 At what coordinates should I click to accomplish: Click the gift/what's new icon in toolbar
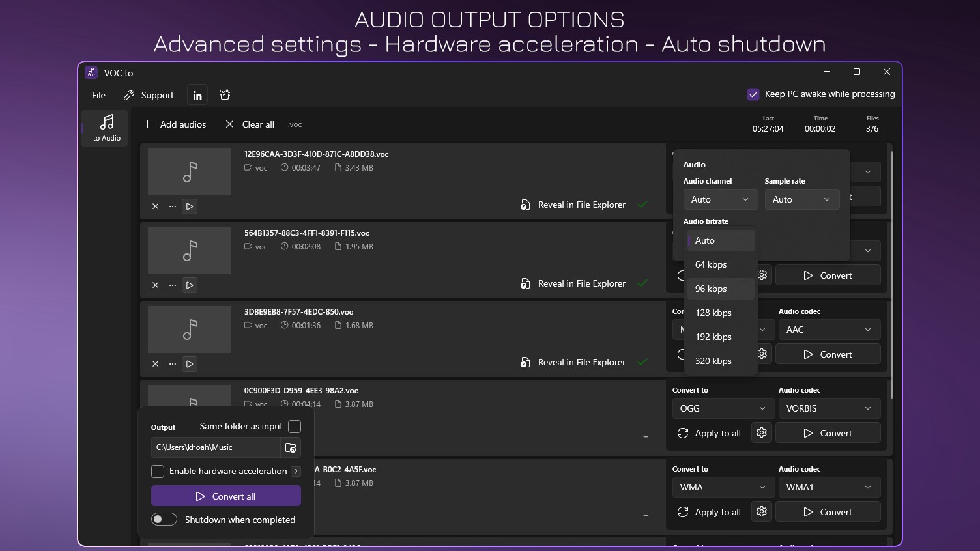point(224,94)
